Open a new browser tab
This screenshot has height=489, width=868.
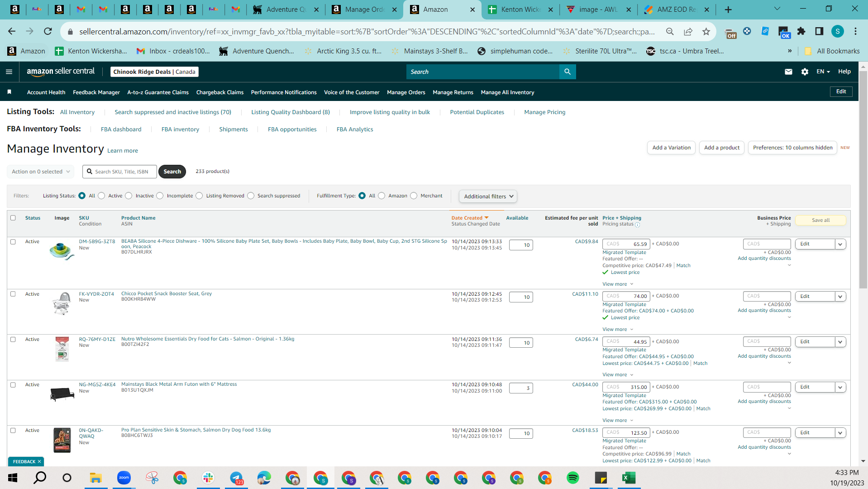[x=728, y=10]
